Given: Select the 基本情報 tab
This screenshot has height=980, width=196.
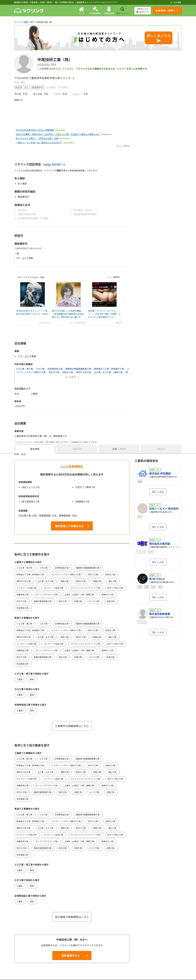Looking at the screenshot, I should [x=35, y=449].
